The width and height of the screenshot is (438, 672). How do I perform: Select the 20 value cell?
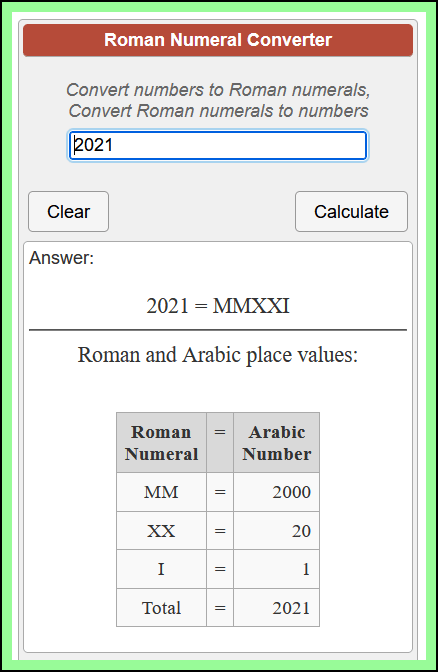276,531
